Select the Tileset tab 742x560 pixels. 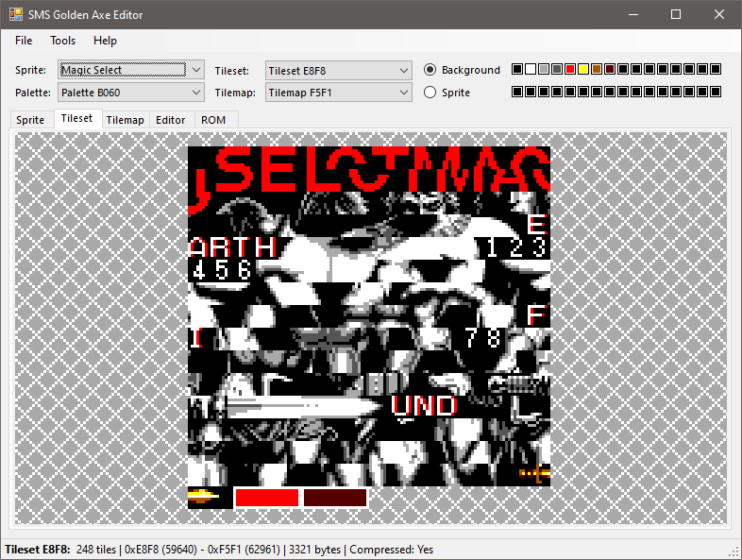(76, 118)
